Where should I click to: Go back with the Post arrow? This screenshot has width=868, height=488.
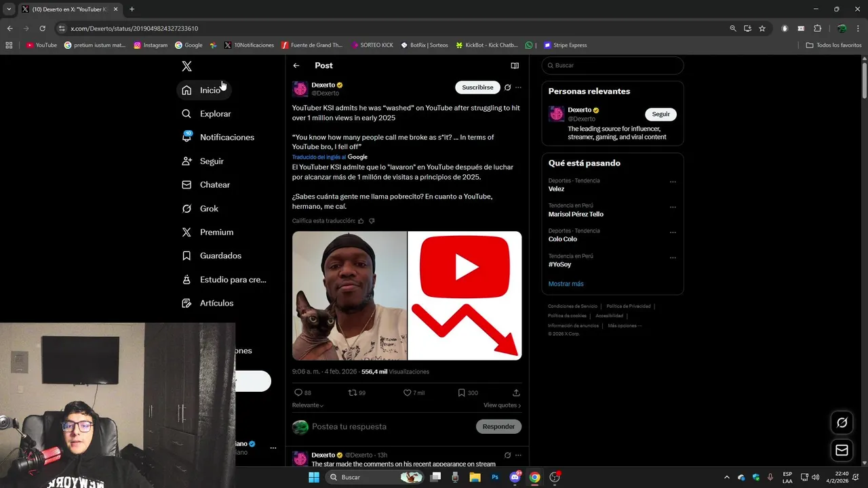point(296,66)
